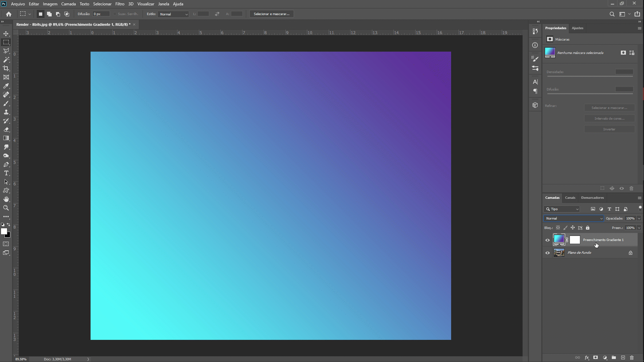Viewport: 644px width, 362px height.
Task: Toggle lock position
Action: [573, 228]
